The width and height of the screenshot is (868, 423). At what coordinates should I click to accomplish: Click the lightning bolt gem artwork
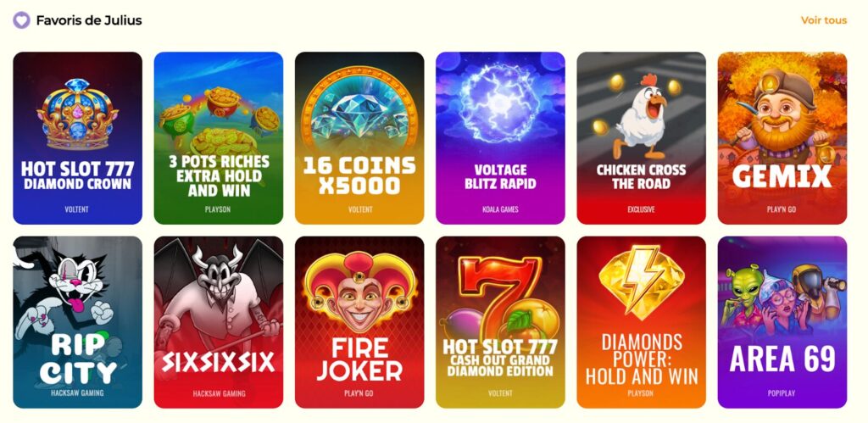coord(642,281)
